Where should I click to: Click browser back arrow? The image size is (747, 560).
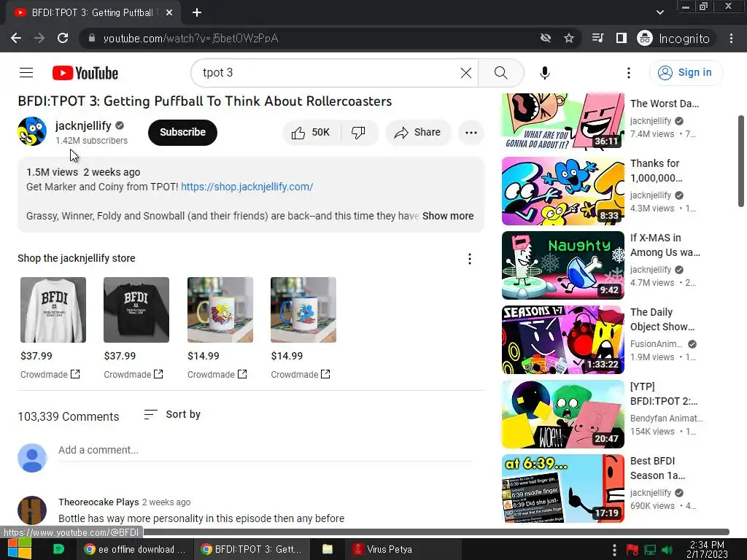tap(16, 38)
